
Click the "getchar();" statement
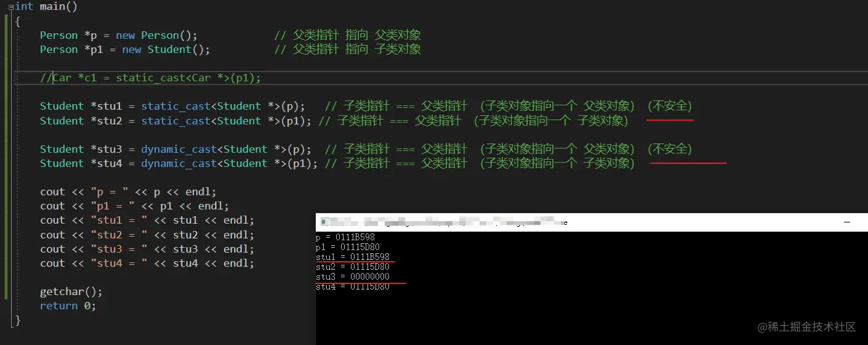[x=71, y=291]
